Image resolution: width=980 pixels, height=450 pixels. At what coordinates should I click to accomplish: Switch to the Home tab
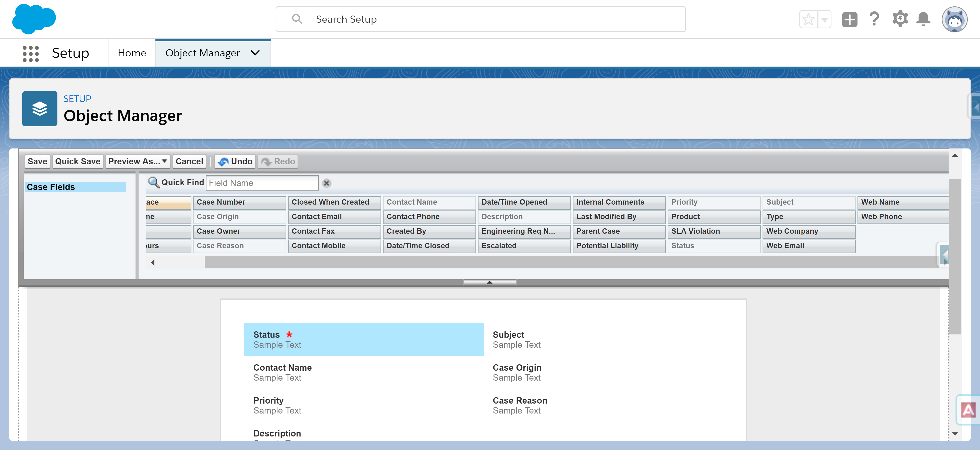click(x=132, y=53)
